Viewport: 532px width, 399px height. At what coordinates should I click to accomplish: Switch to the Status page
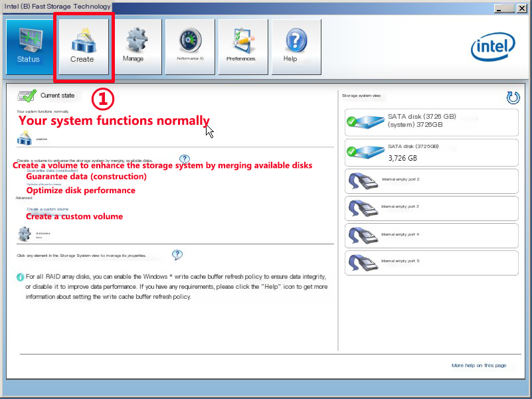[x=28, y=45]
